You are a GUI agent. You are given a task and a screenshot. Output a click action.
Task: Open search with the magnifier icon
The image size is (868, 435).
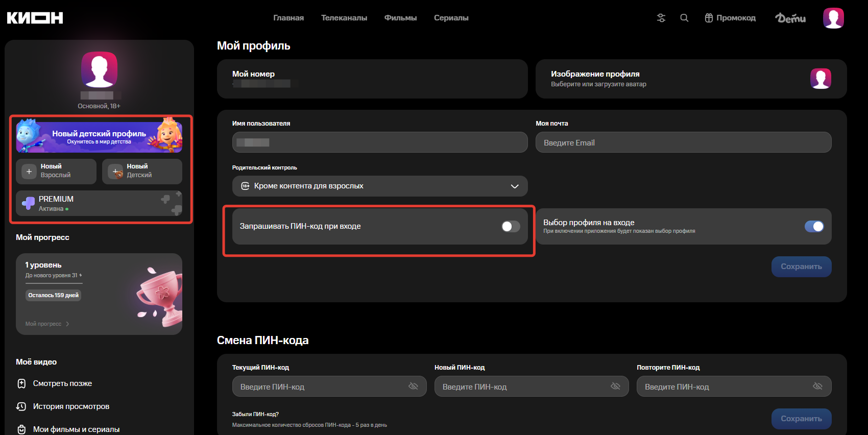point(684,18)
